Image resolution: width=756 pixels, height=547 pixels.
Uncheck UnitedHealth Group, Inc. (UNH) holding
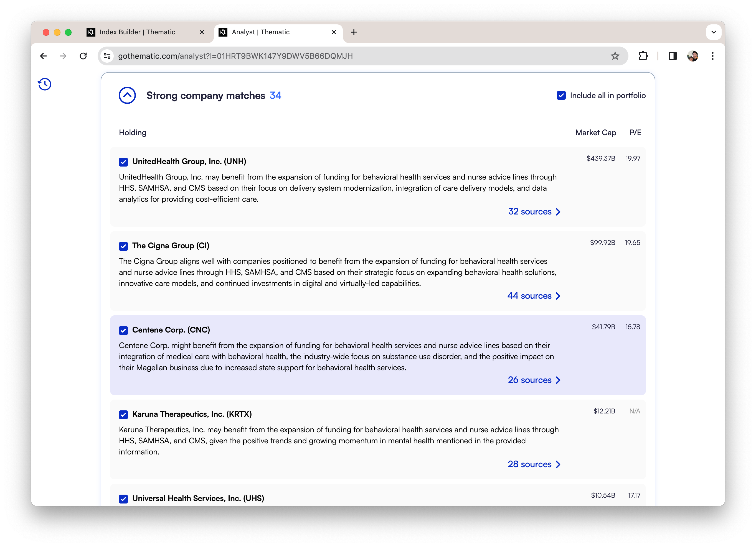123,162
